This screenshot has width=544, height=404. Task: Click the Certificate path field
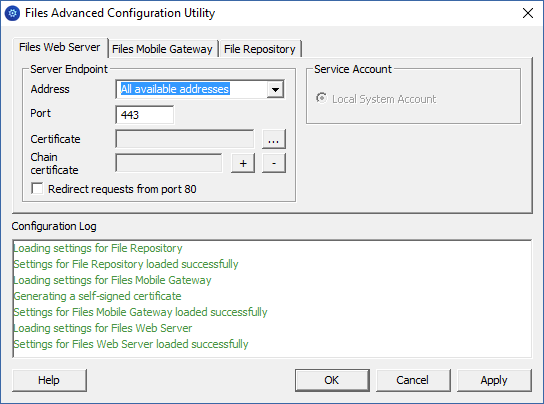pyautogui.click(x=185, y=139)
